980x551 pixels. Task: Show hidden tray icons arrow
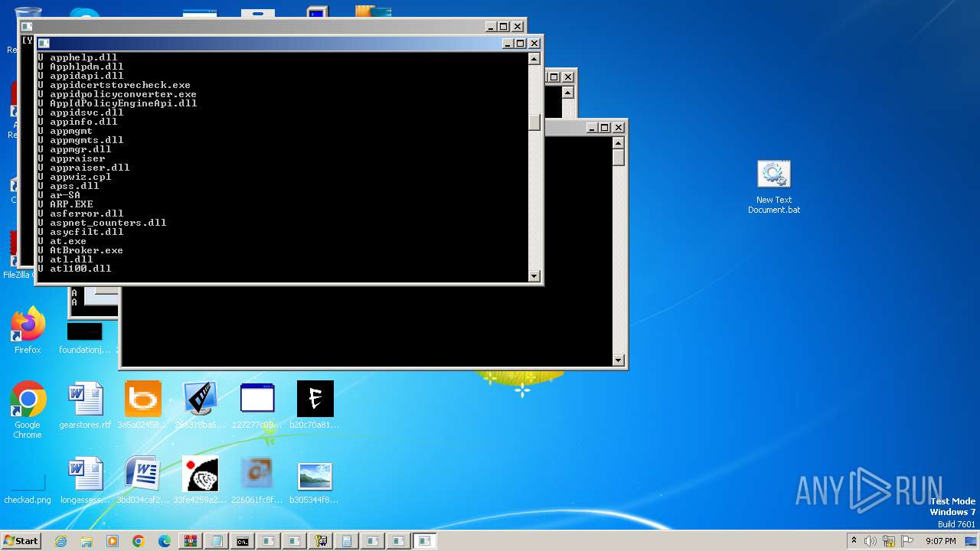point(854,541)
